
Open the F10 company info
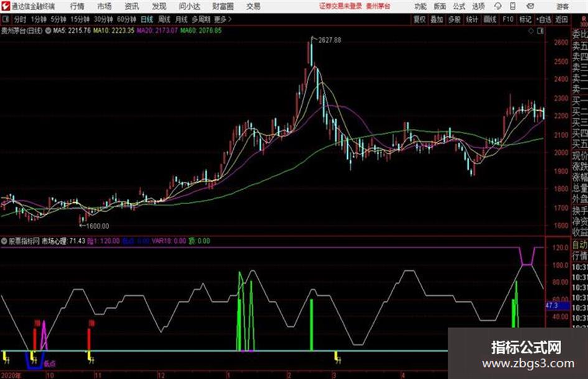coord(508,19)
